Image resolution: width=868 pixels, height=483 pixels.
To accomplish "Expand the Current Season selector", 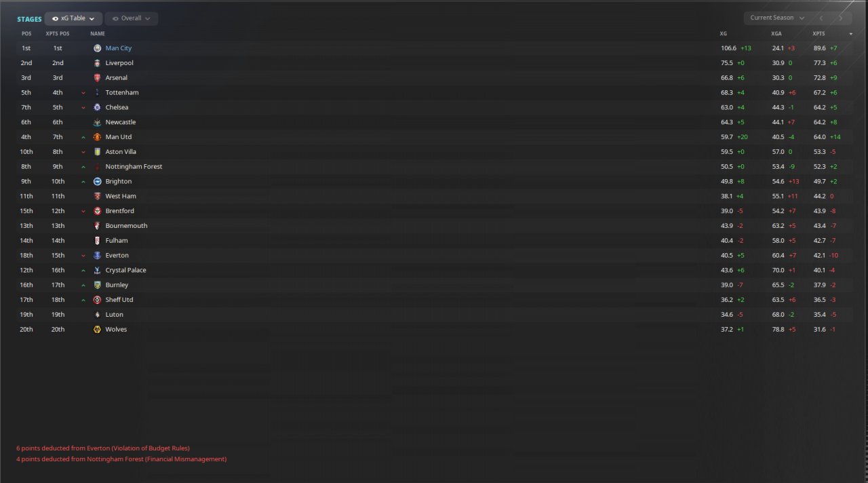I will [777, 18].
